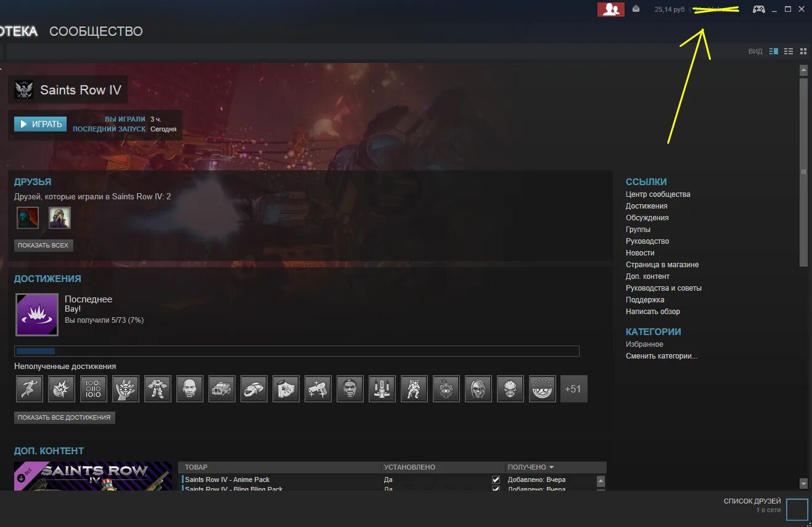The image size is (812, 527).
Task: Open the Руководство link
Action: tap(647, 241)
